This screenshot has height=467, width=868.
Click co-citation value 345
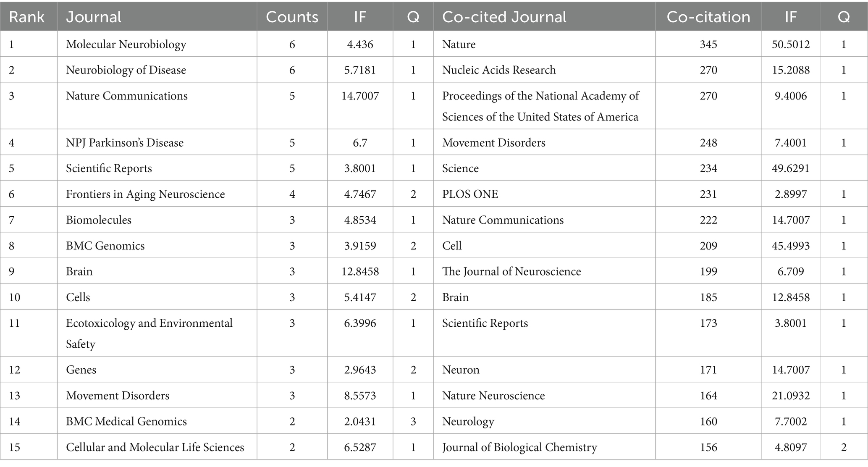pos(708,45)
